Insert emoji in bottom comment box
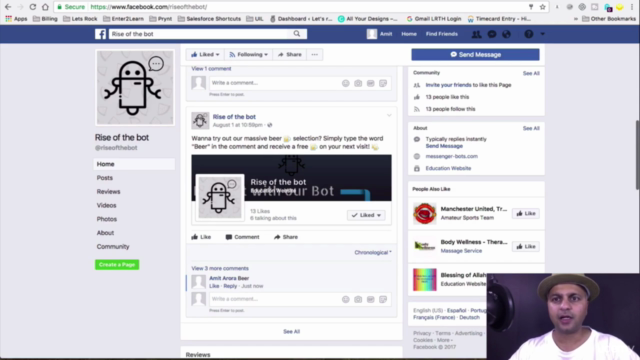 tap(346, 299)
